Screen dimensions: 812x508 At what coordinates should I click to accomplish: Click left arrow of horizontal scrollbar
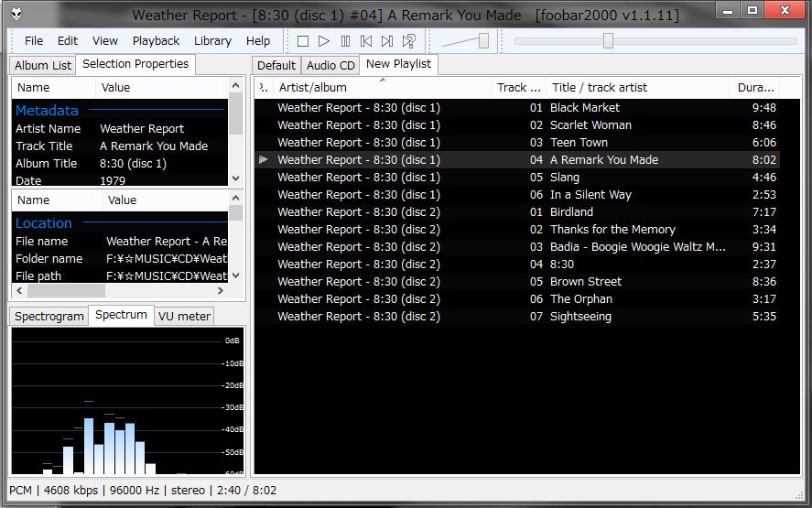19,290
